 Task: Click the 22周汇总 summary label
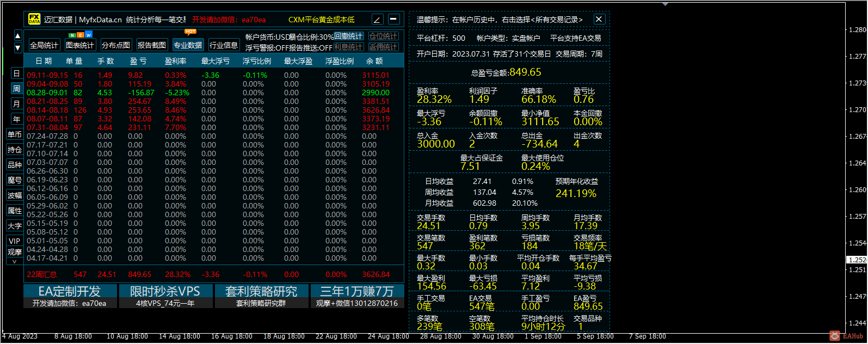tap(42, 274)
